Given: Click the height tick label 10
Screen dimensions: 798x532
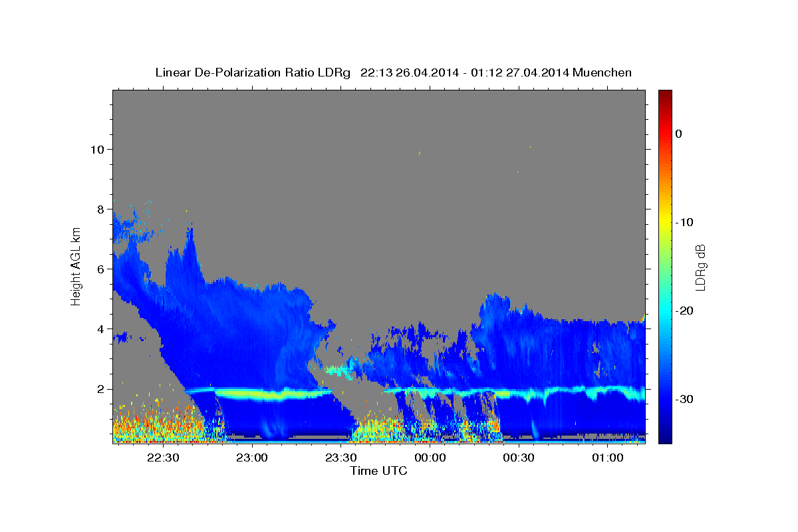Looking at the screenshot, I should tap(98, 149).
